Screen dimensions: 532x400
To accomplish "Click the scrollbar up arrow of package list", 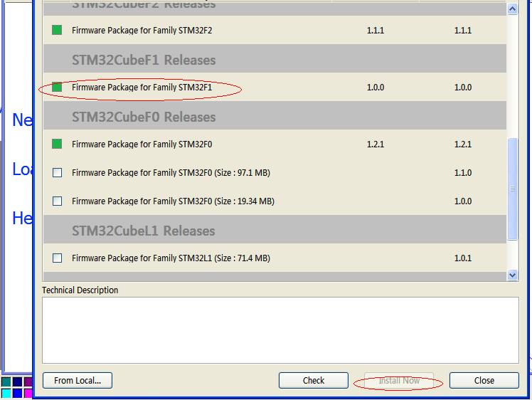I will 512,9.
